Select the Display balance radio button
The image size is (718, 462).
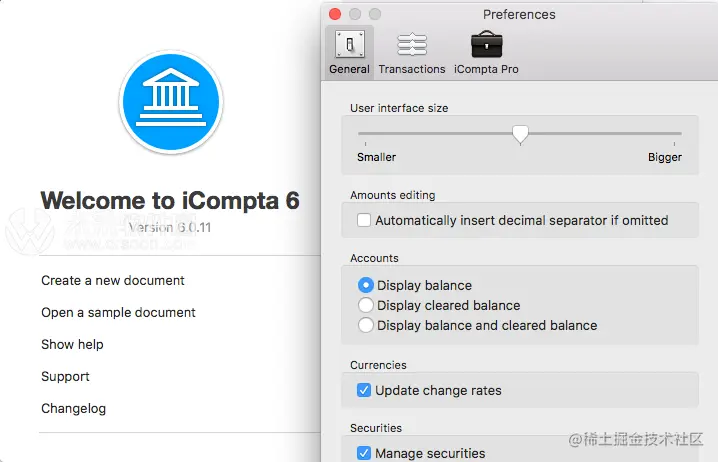[365, 285]
